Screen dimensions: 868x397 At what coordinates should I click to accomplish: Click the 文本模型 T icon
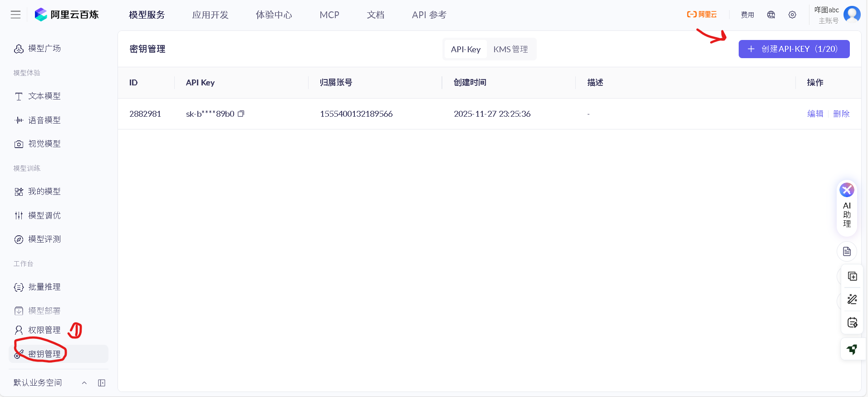[19, 96]
